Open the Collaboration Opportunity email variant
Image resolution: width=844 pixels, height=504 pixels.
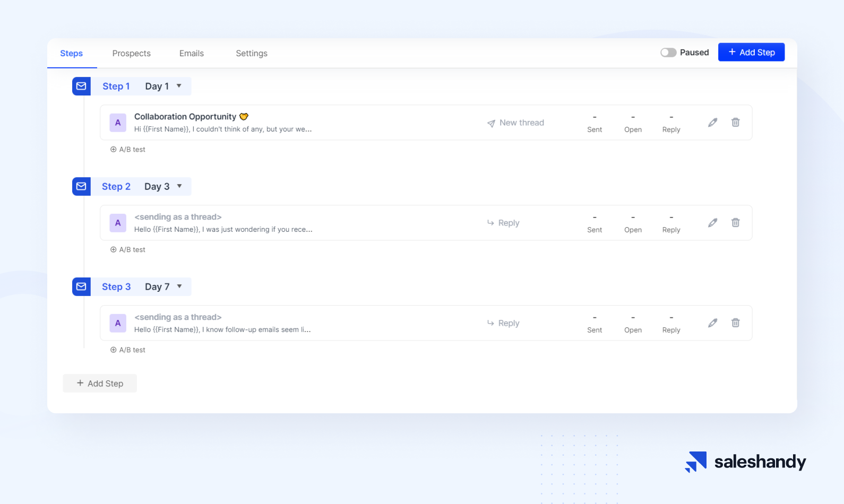185,117
